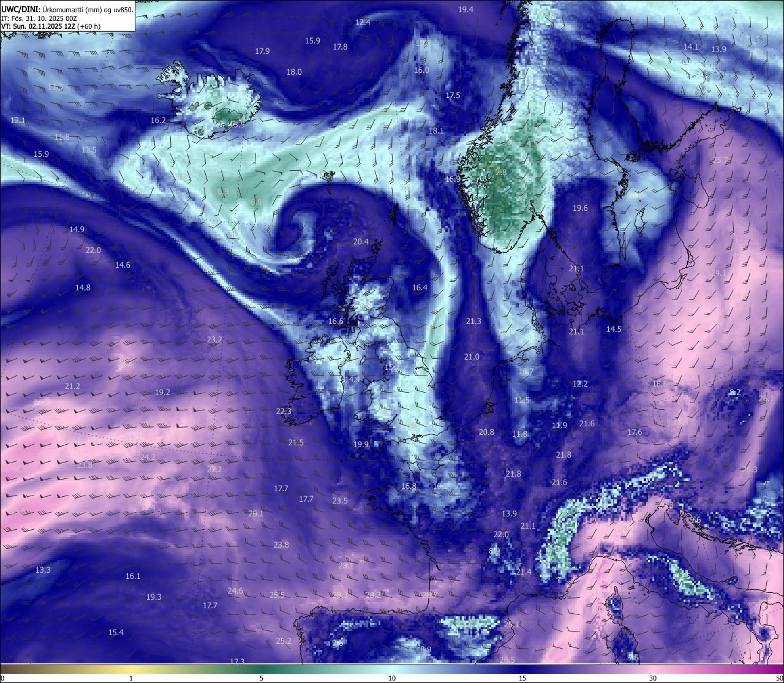Click the 19.3 value on the map

click(x=154, y=597)
